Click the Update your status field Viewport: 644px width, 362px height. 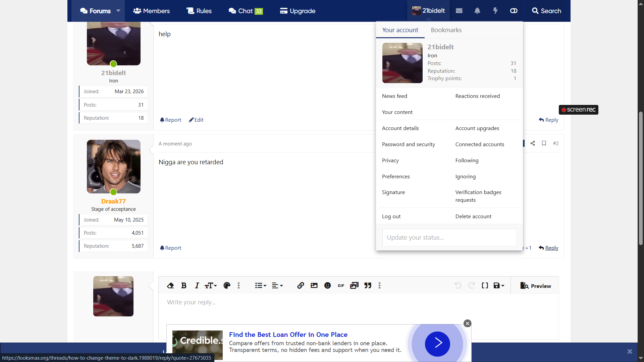point(449,238)
